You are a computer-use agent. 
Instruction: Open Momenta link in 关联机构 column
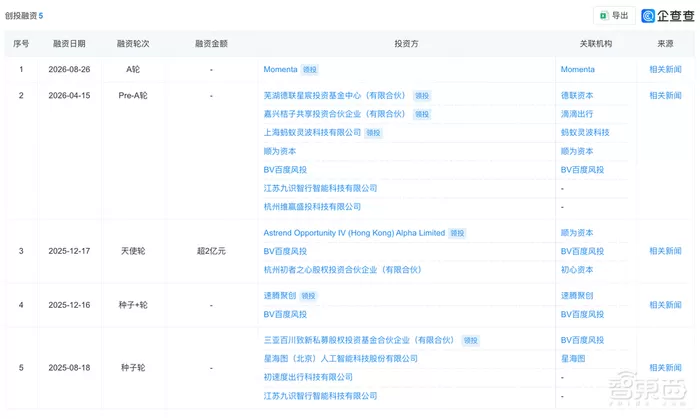pyautogui.click(x=578, y=69)
